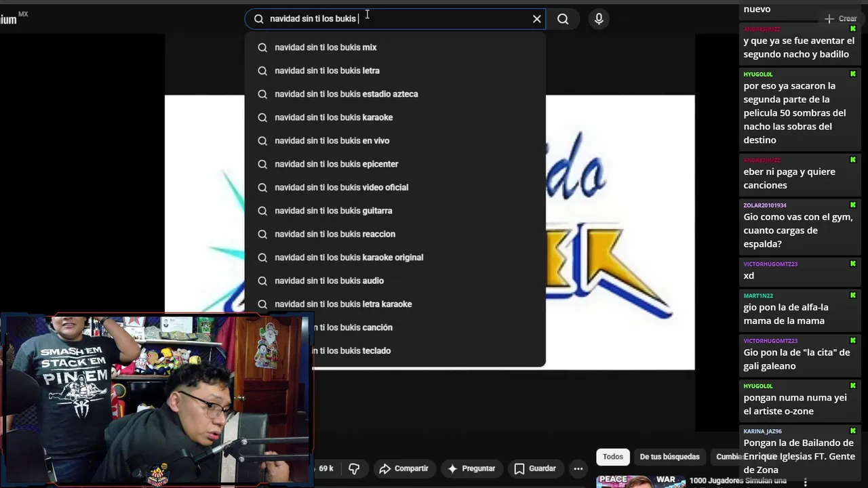Pick the 'los bukis karaoke' suggestion
This screenshot has width=868, height=488.
tap(395, 117)
